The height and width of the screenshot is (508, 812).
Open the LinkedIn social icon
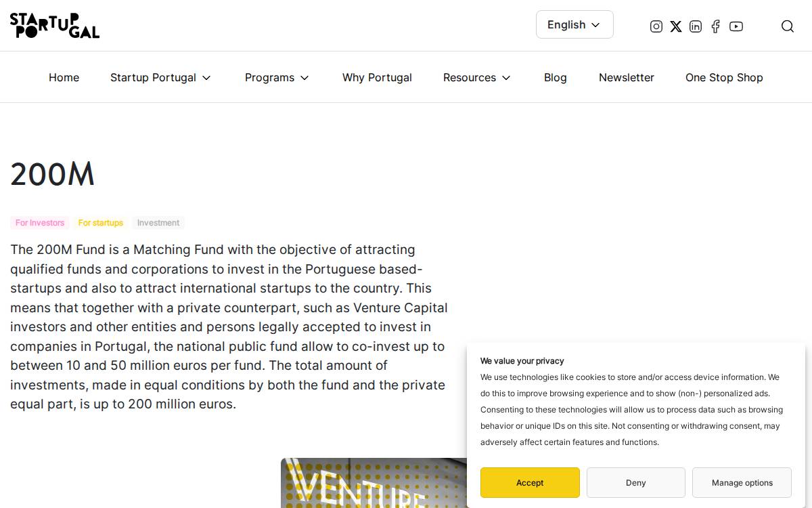pos(696,26)
